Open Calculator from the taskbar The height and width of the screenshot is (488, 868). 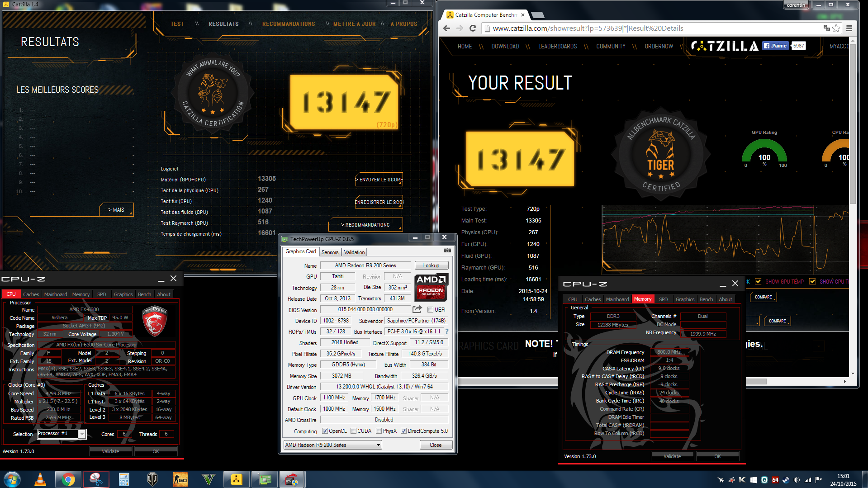pyautogui.click(x=124, y=479)
